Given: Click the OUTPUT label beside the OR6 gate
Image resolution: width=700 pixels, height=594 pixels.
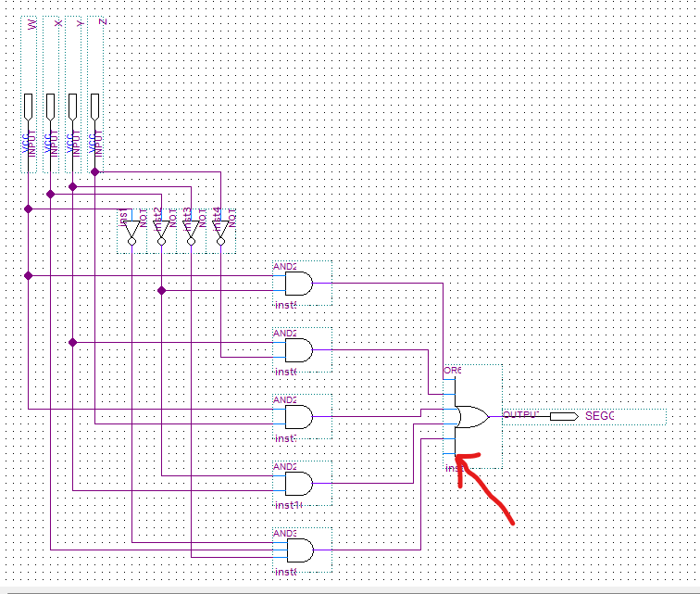Looking at the screenshot, I should [x=519, y=414].
